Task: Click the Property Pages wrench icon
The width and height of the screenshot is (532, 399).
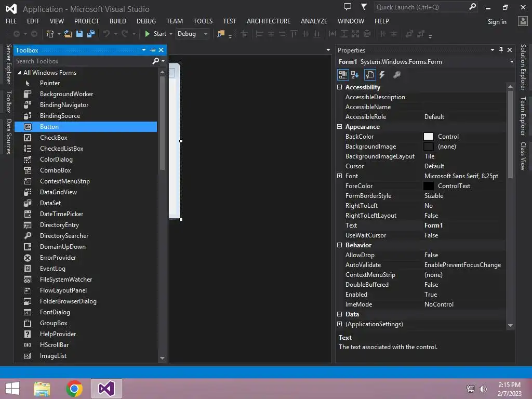Action: [x=396, y=75]
